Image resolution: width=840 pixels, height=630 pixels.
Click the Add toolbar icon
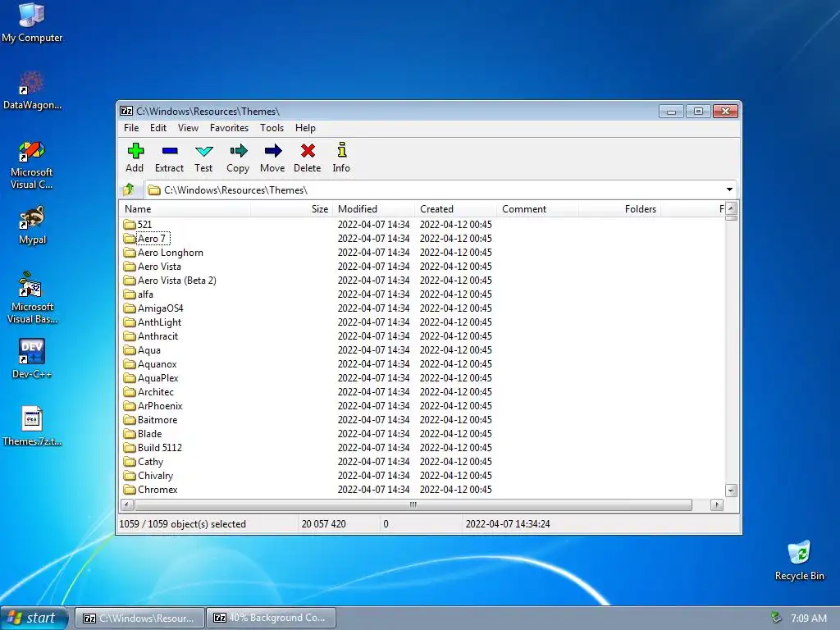(135, 151)
